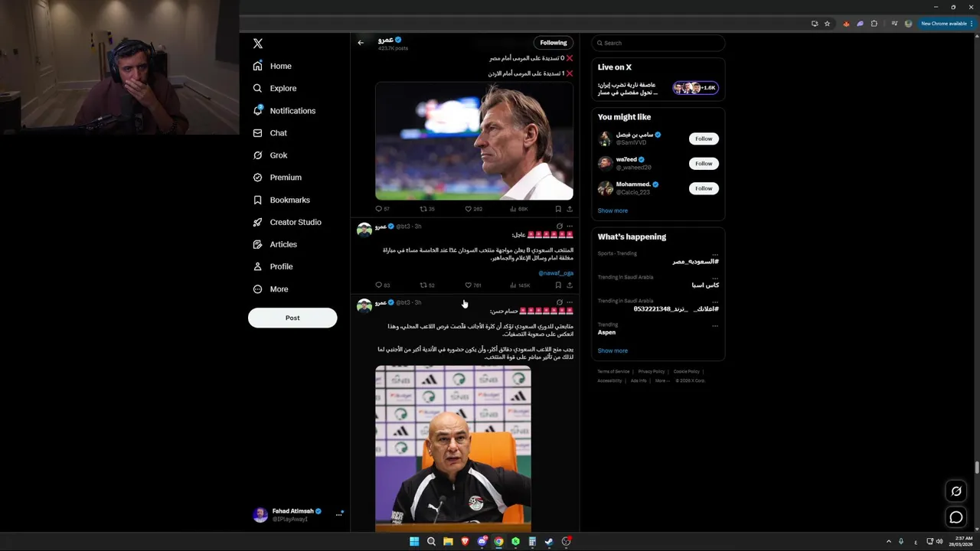Open the Chrome profile avatar
Image resolution: width=980 pixels, height=551 pixels.
(909, 24)
